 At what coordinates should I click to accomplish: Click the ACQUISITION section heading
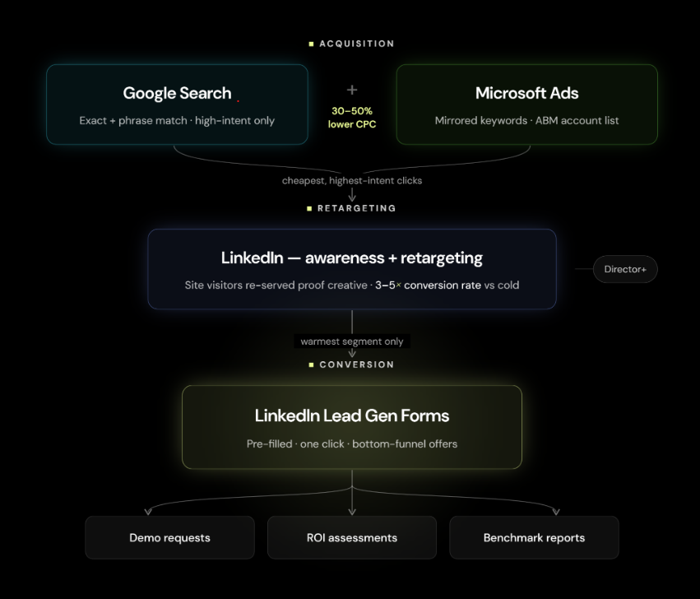coord(357,44)
